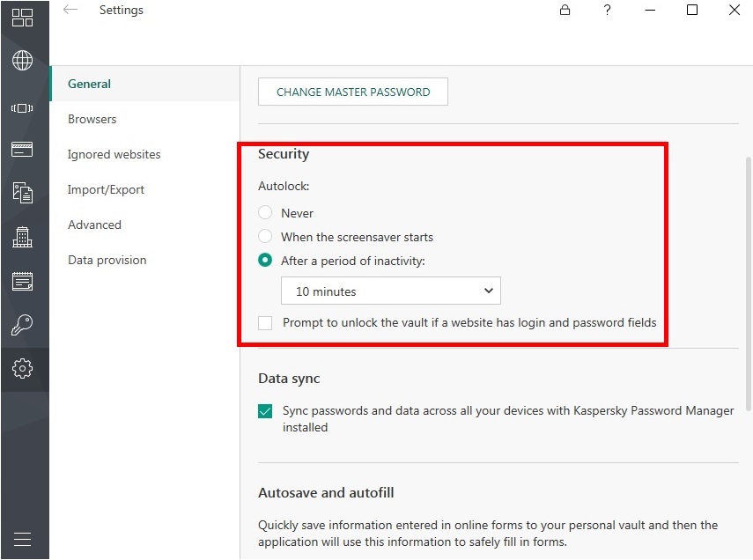This screenshot has height=560, width=753.
Task: Enable prompt to unlock the vault checkbox
Action: 265,323
